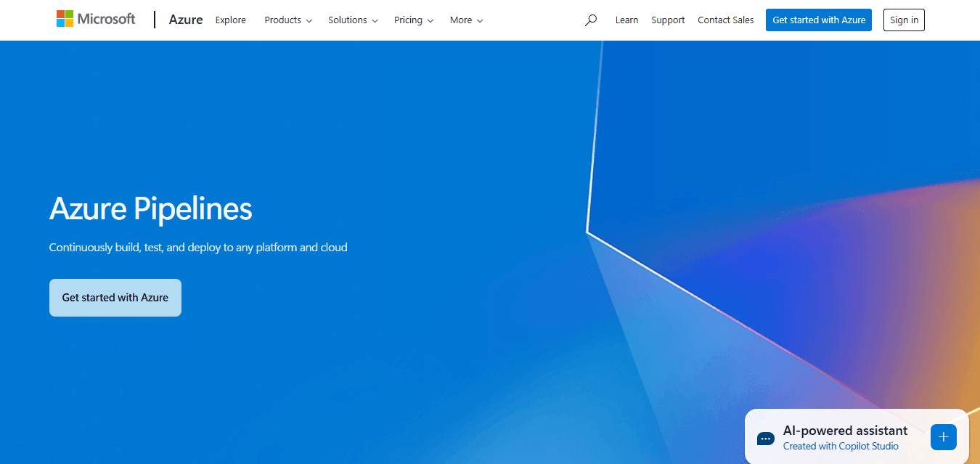
Task: Click 'AI-powered assistant' title
Action: click(x=845, y=431)
